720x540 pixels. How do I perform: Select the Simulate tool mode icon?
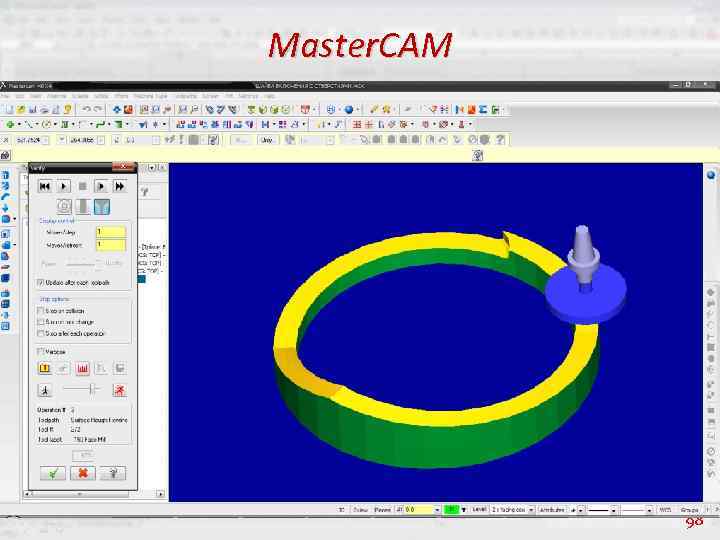click(83, 207)
